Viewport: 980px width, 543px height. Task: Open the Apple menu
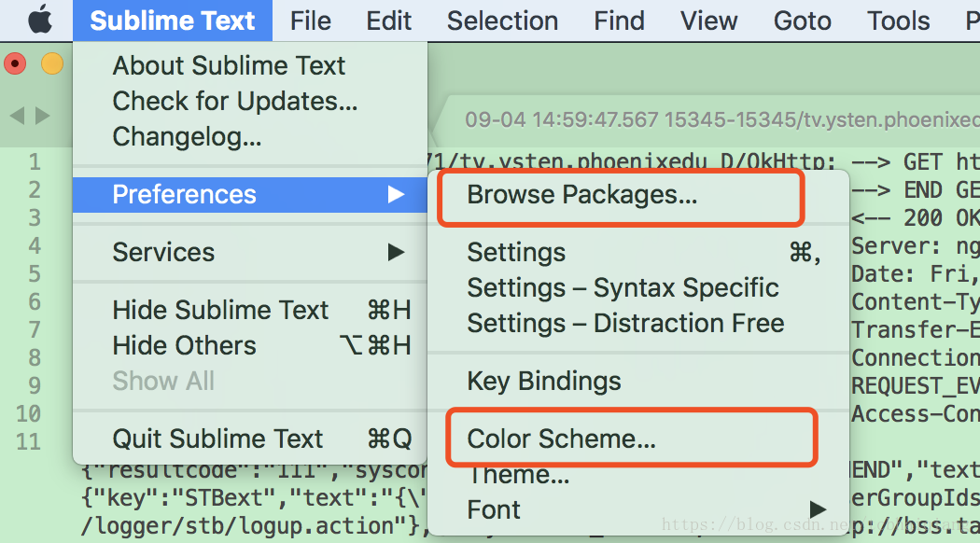pos(40,21)
